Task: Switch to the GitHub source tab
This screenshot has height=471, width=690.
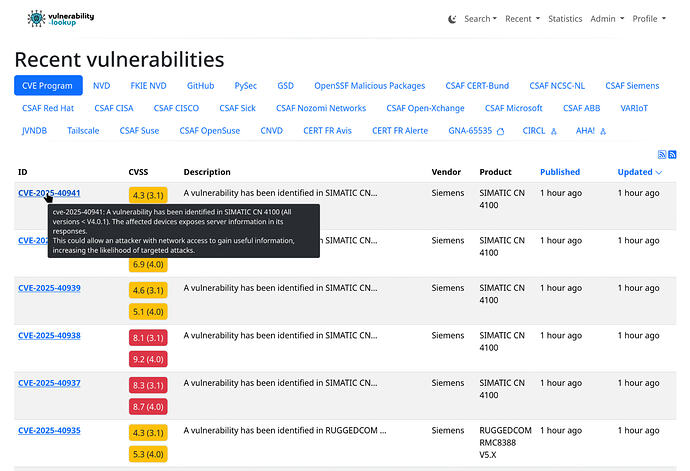Action: click(200, 86)
